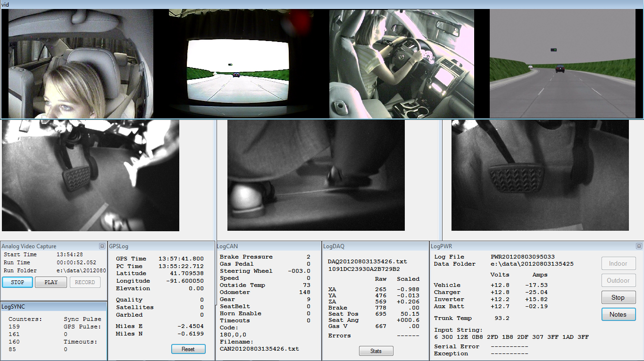644x361 pixels.
Task: Close the Analog Video Capture panel
Action: pyautogui.click(x=102, y=246)
